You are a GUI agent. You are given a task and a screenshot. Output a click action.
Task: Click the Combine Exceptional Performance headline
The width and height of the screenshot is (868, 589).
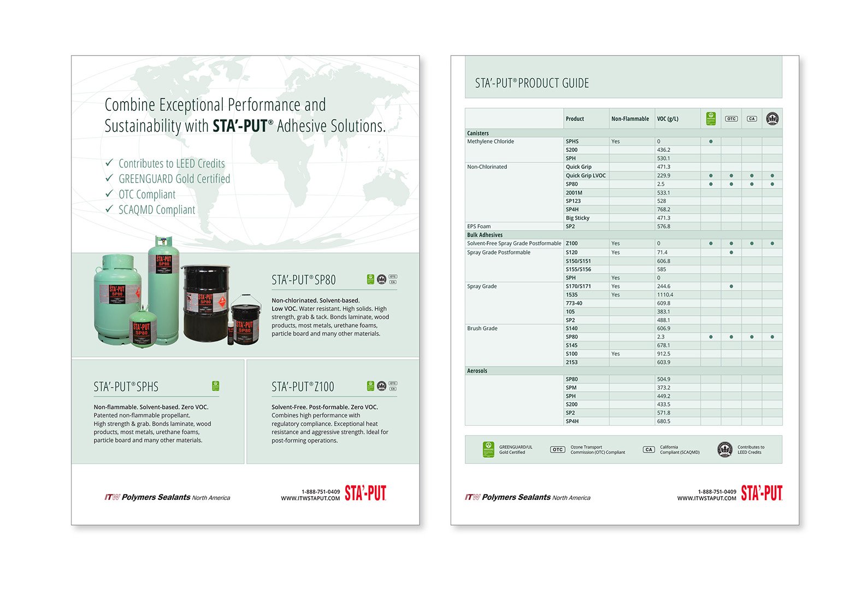[245, 115]
